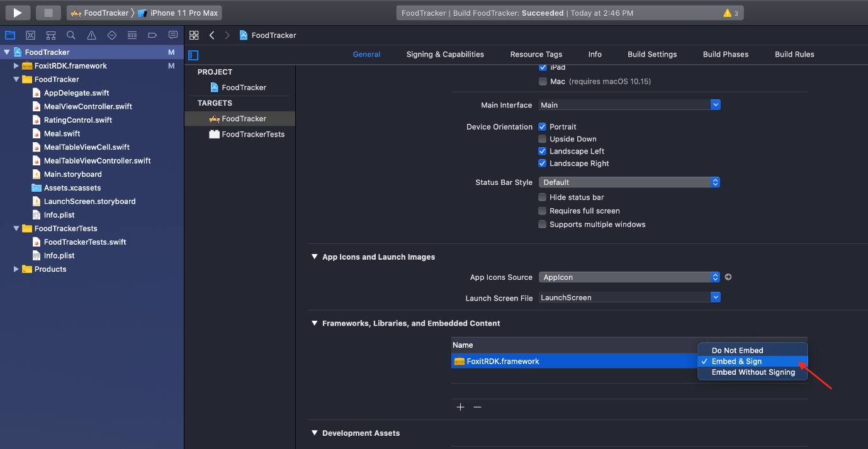Toggle the project and targets list sidebar icon

194,55
